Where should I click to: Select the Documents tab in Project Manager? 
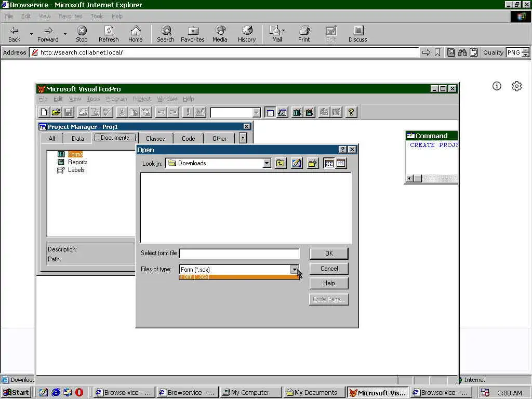[x=115, y=138]
